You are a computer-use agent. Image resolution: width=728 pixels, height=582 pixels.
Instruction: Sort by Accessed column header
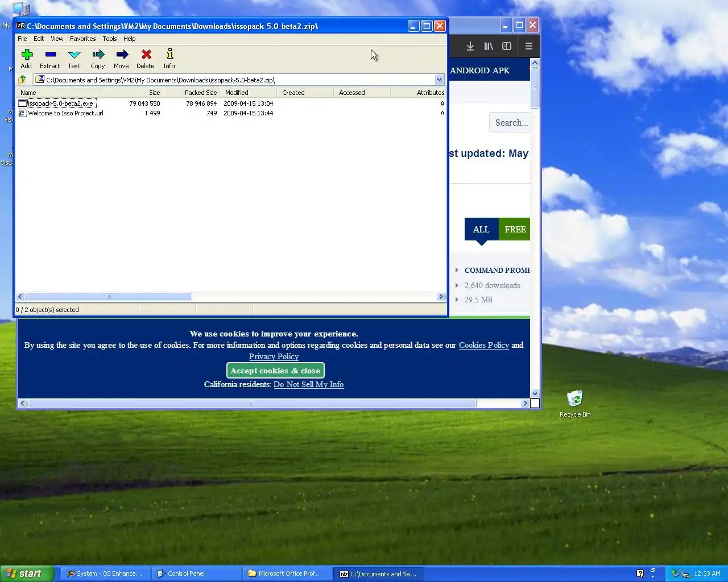(x=362, y=93)
